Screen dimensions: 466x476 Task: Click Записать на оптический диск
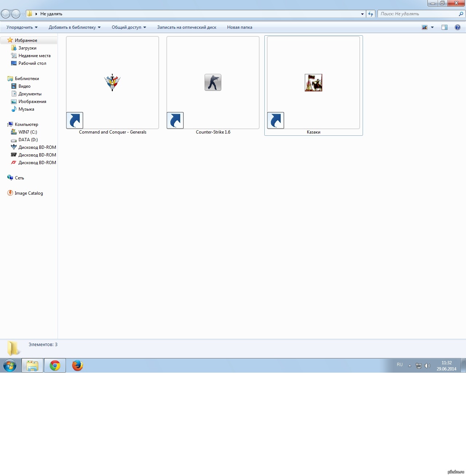(x=186, y=27)
